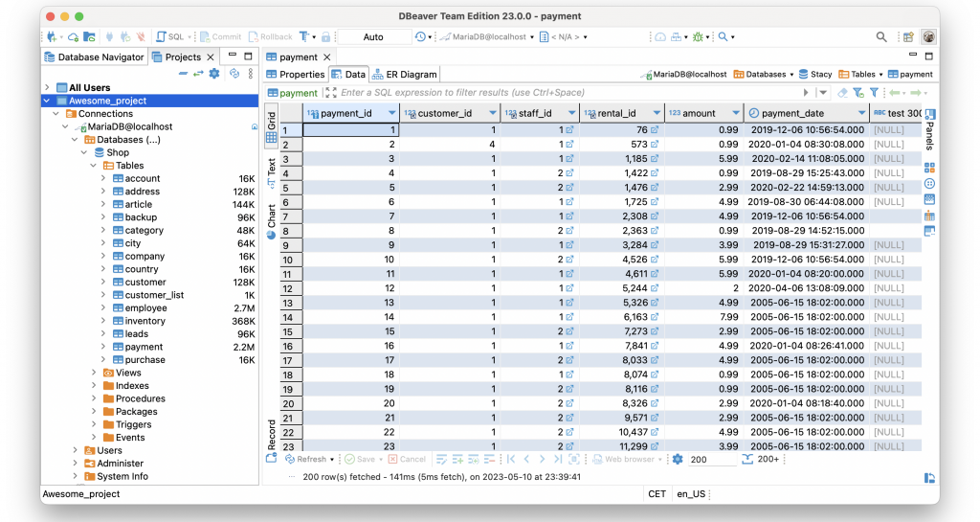Go to first row arrow
980x522 pixels.
(x=511, y=459)
